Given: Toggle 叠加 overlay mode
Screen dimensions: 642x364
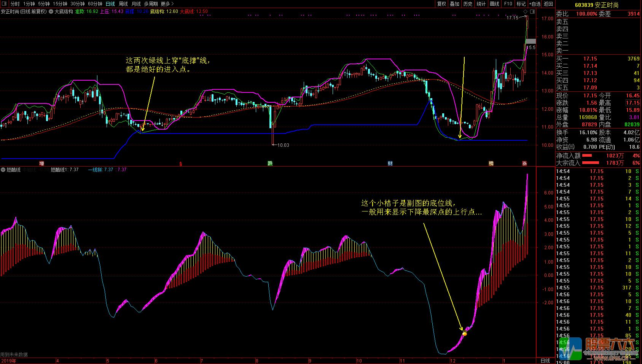Looking at the screenshot, I should 455,4.
